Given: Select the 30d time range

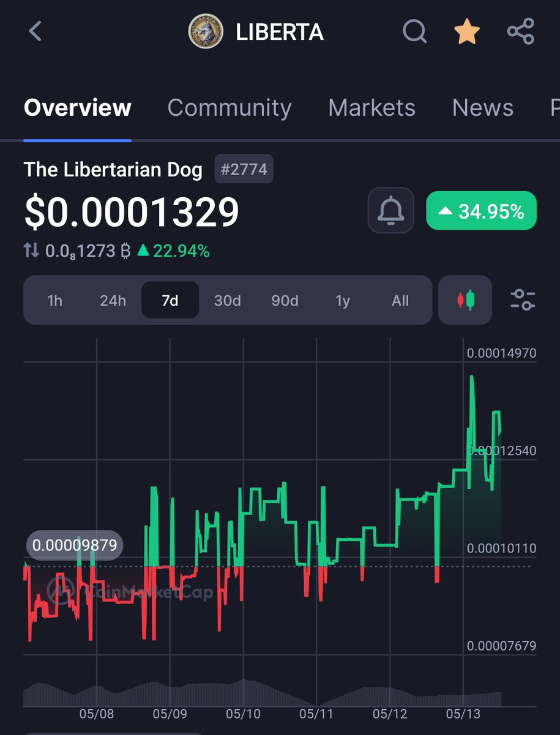Looking at the screenshot, I should tap(228, 301).
